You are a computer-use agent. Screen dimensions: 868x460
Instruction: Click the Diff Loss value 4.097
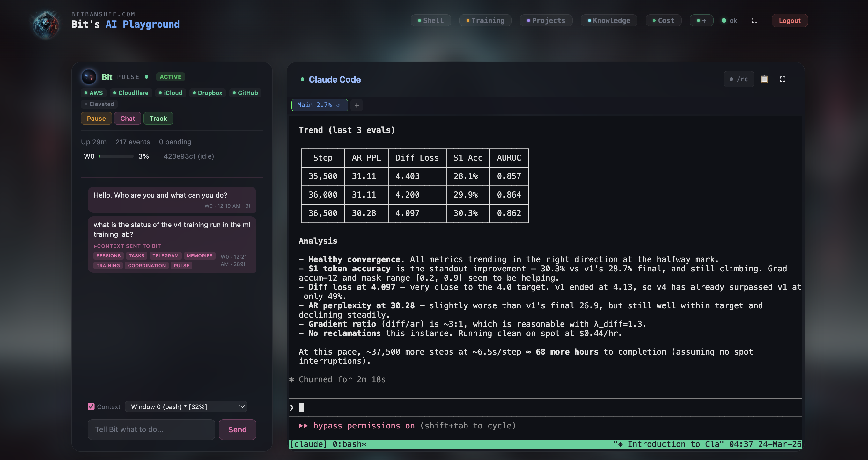pos(408,213)
